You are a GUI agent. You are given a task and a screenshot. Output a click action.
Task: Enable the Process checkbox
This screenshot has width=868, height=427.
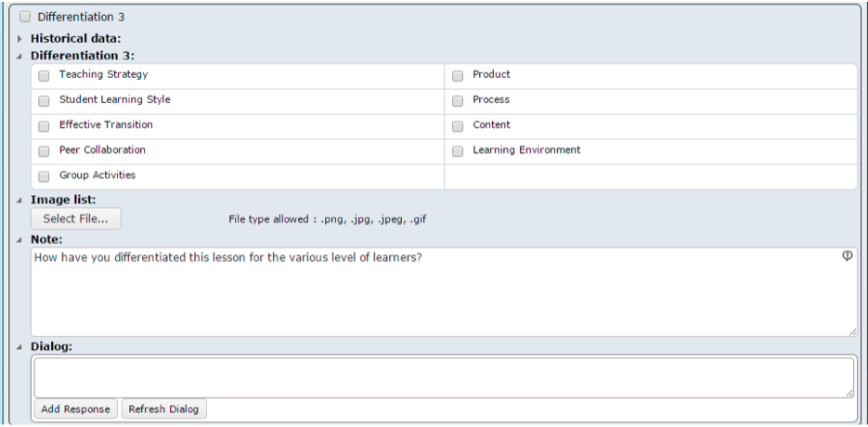458,101
